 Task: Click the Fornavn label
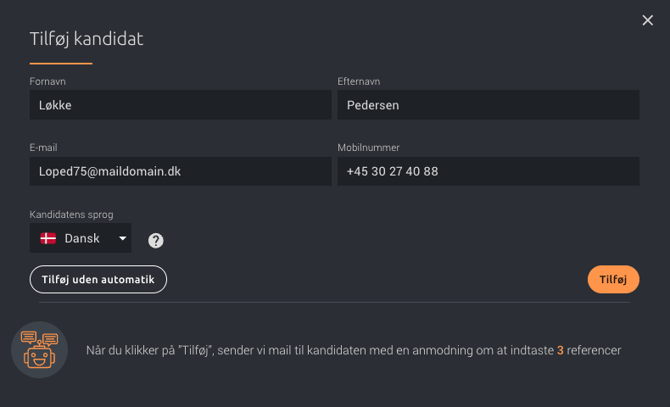47,81
